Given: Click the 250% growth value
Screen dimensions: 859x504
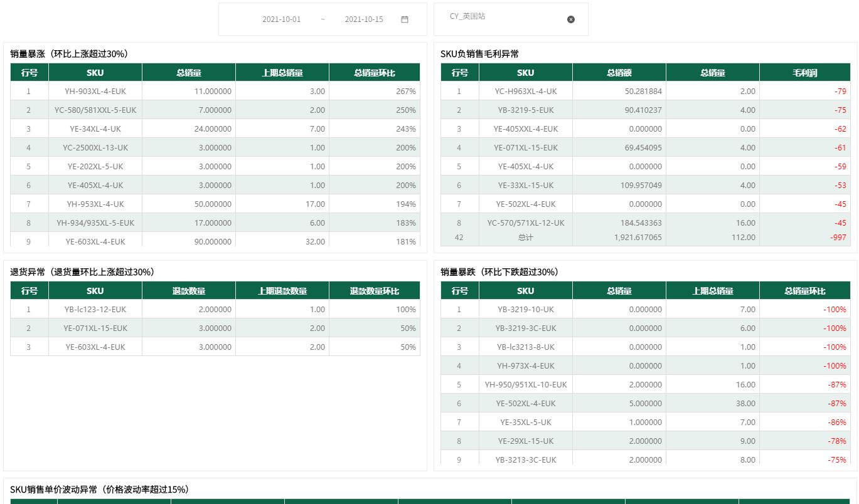Looking at the screenshot, I should point(406,110).
